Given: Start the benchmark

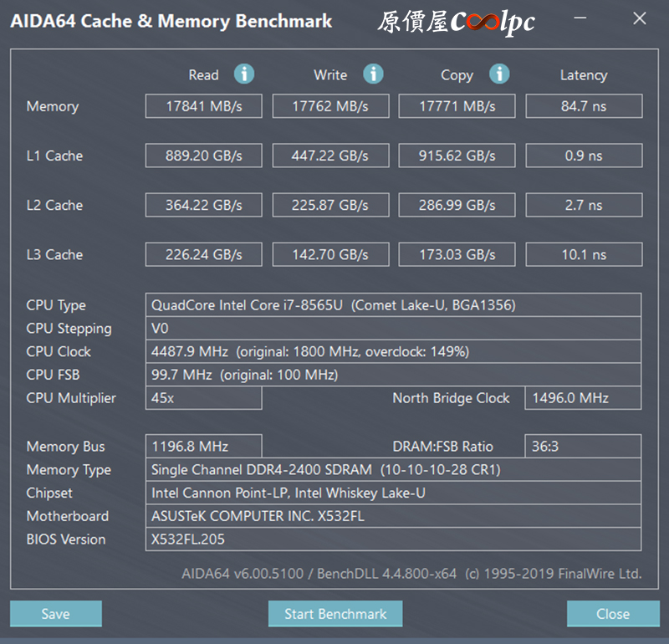Looking at the screenshot, I should [x=335, y=614].
